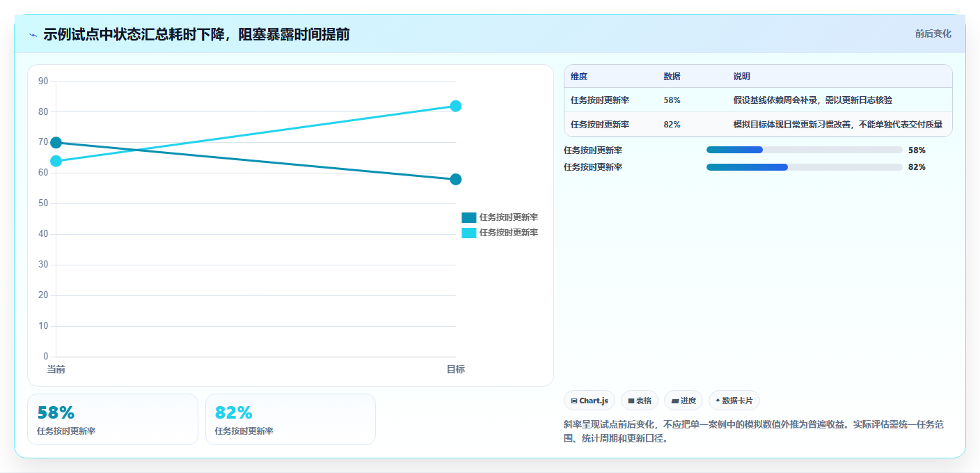Click the 82% value beside the progress bar
Screen dimensions: 980x473
(x=917, y=167)
